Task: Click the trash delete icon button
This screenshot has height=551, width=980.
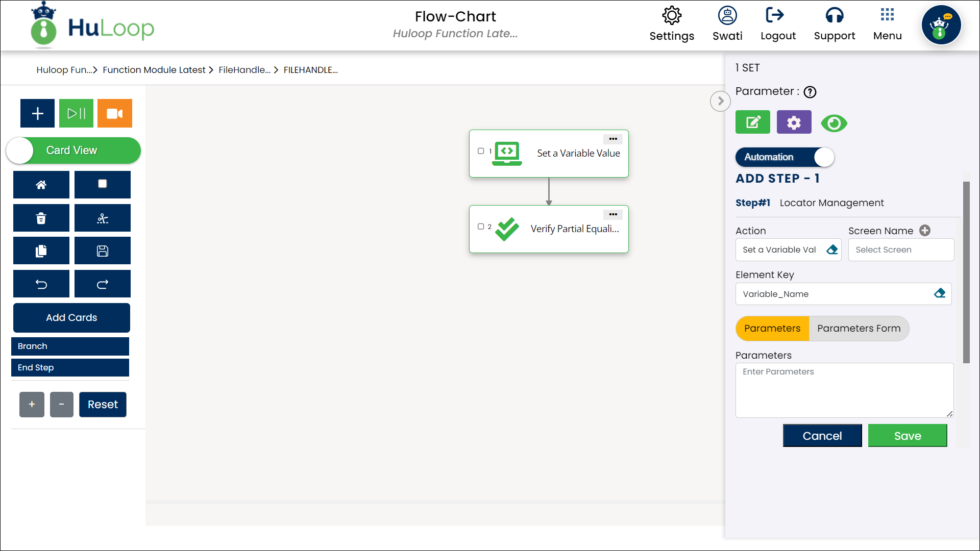Action: [41, 218]
